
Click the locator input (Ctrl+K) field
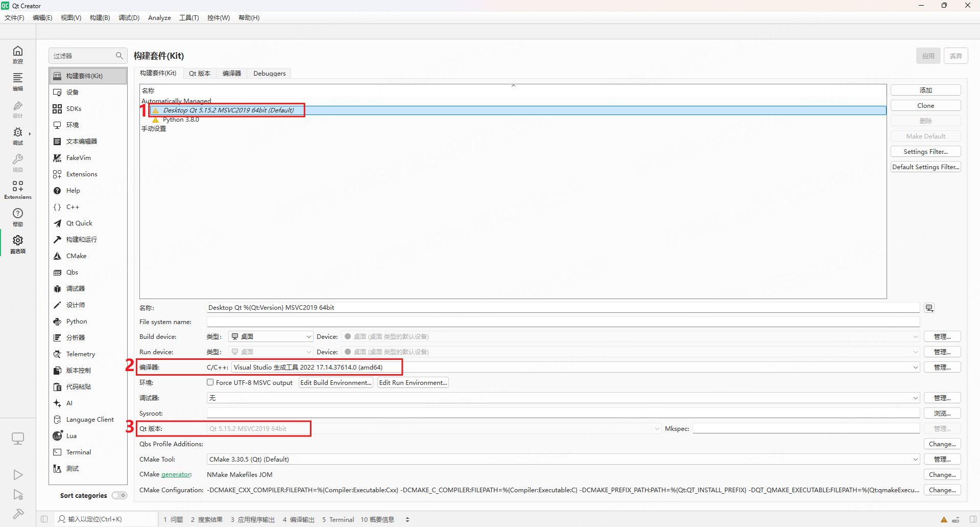click(x=106, y=519)
